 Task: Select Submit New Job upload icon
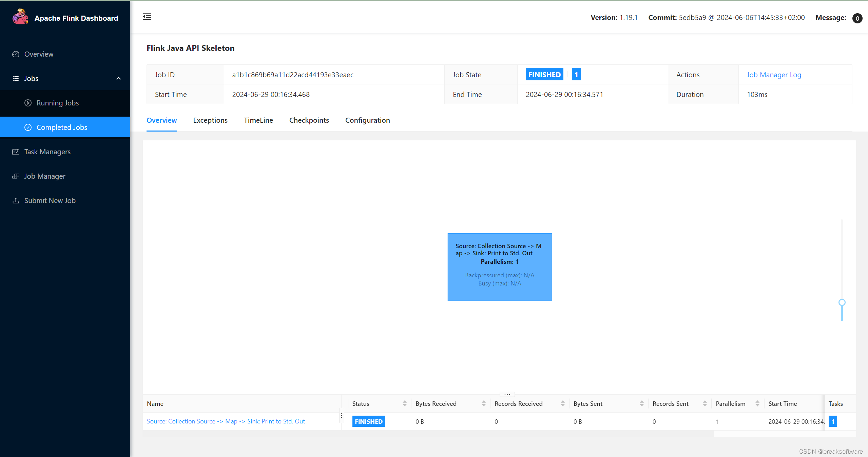pos(16,200)
